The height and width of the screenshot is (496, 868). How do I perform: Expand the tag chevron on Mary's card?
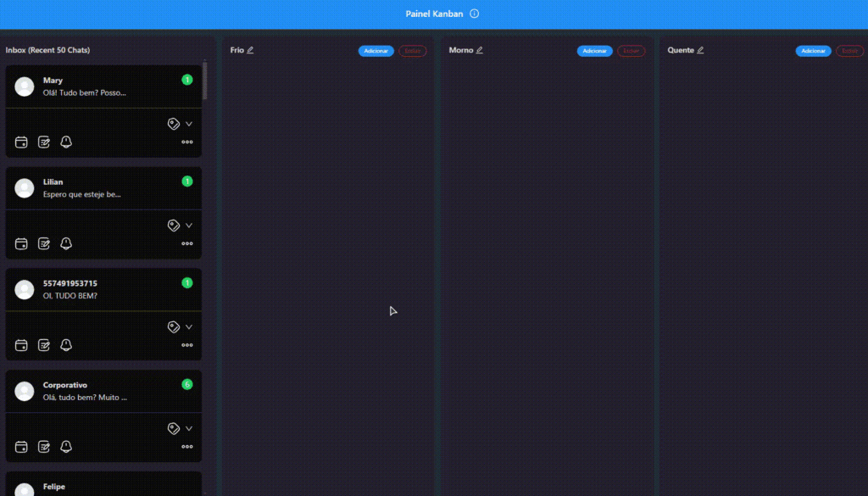point(189,124)
